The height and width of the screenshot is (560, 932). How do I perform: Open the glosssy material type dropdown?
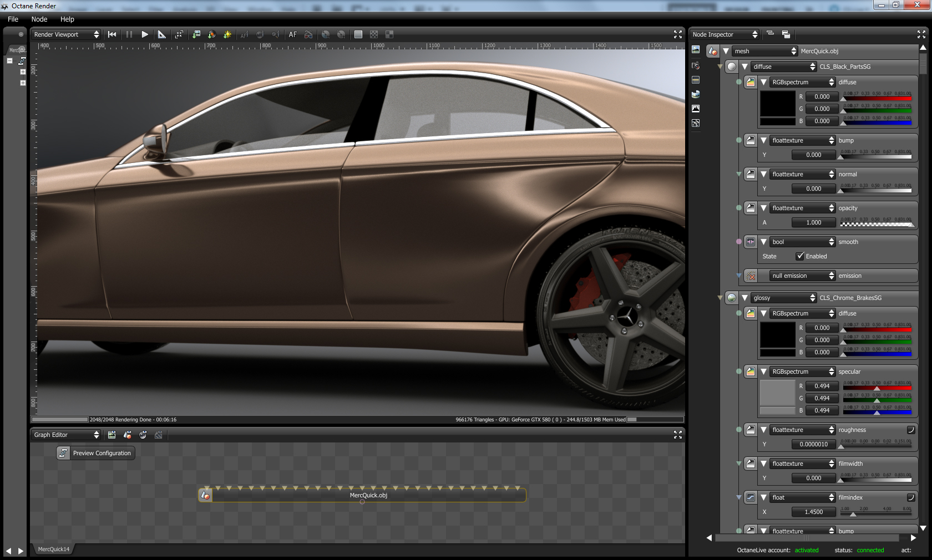(783, 298)
